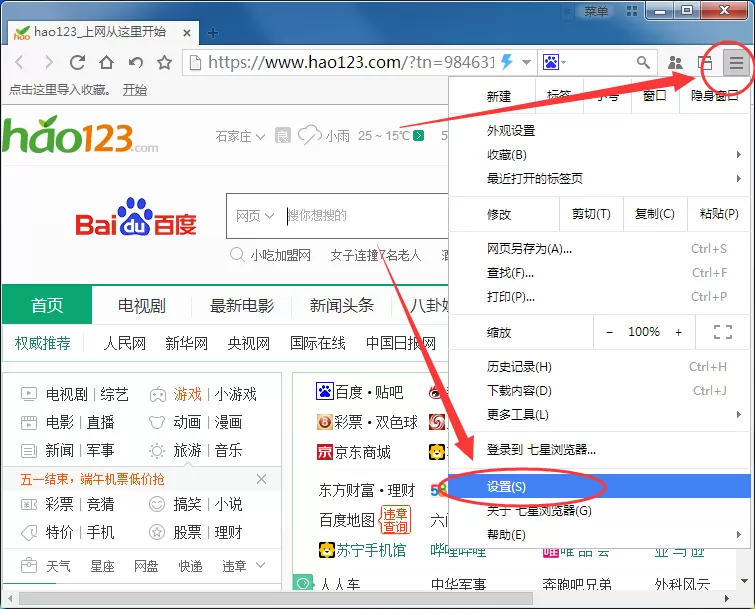Open the 新华网 link
The image size is (755, 609).
tap(186, 343)
